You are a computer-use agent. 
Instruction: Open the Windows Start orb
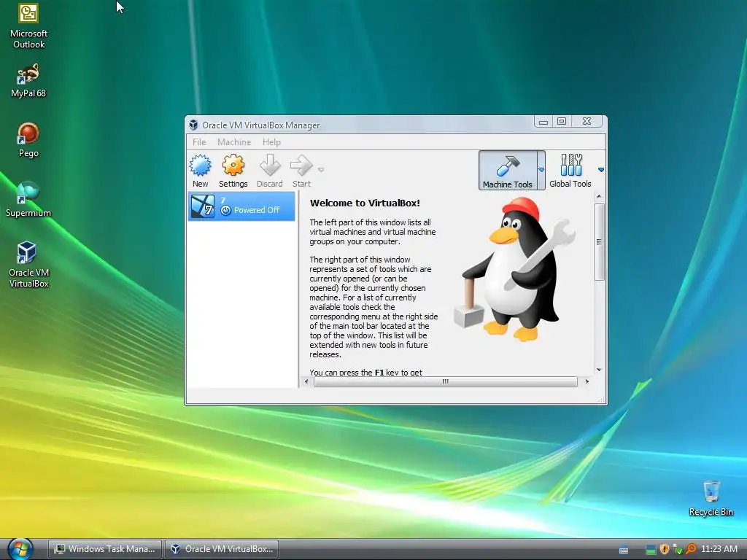pos(20,549)
